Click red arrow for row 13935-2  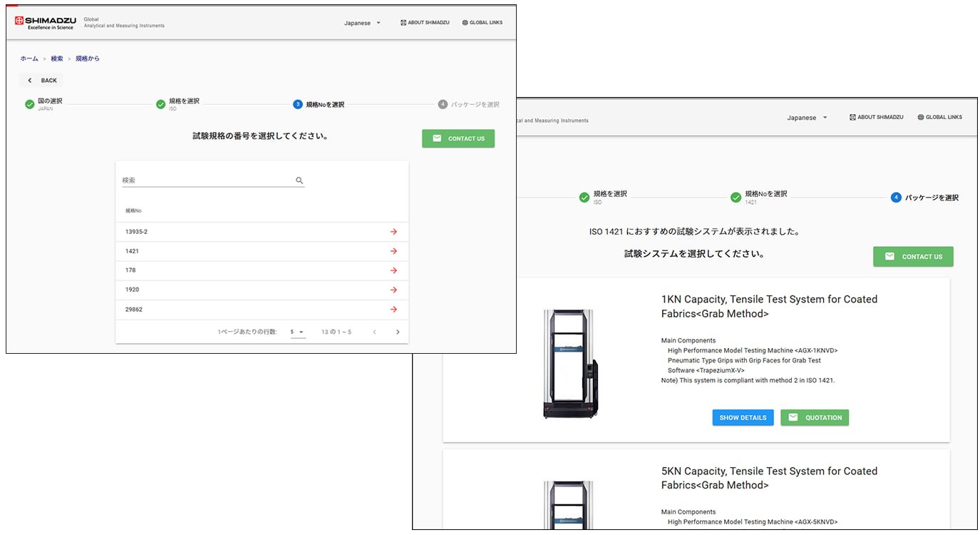click(x=393, y=232)
